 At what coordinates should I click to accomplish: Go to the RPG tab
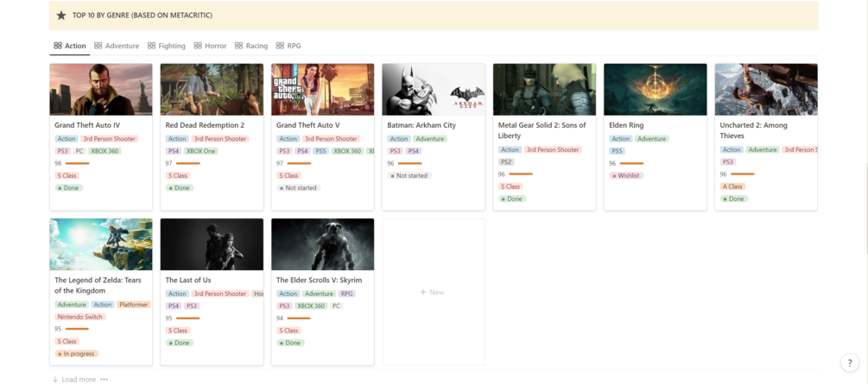click(x=288, y=46)
